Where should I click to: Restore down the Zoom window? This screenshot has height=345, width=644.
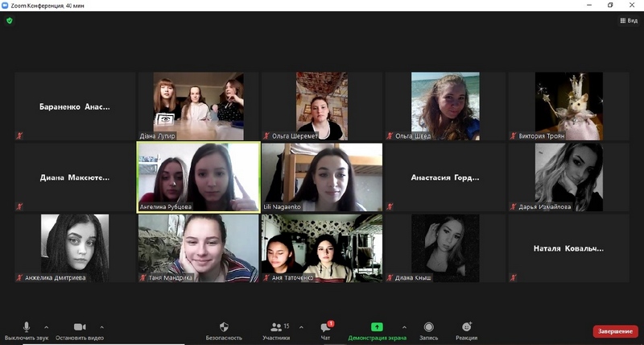coord(610,6)
